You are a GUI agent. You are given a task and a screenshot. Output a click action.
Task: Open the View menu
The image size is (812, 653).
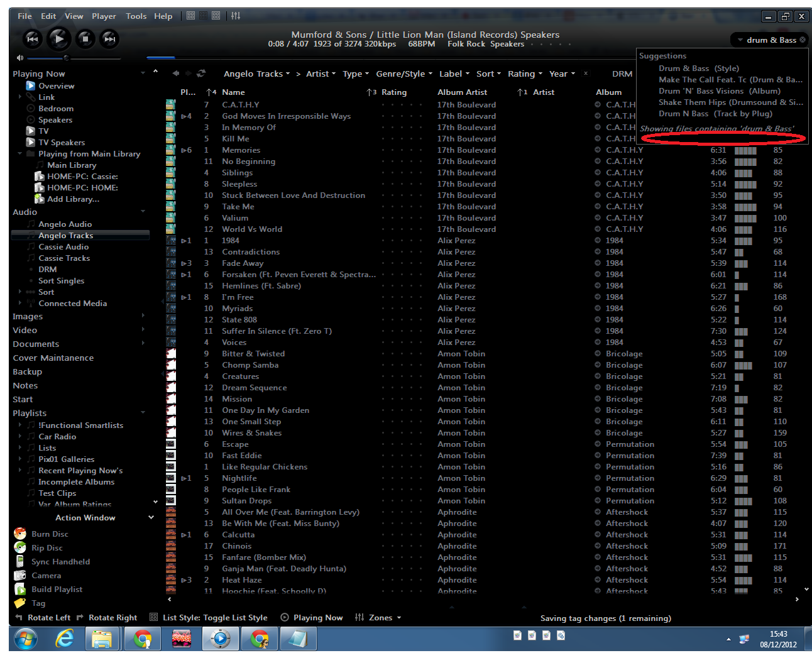click(x=74, y=16)
